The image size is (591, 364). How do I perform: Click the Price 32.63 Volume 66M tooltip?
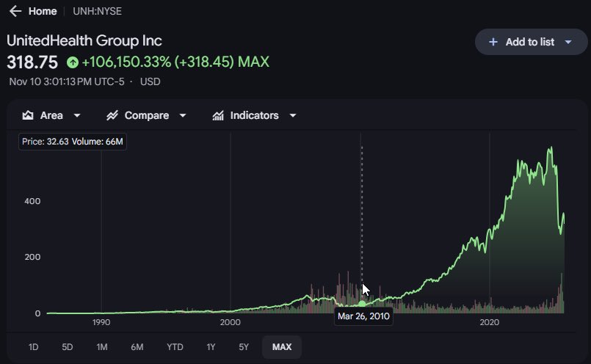(x=73, y=142)
